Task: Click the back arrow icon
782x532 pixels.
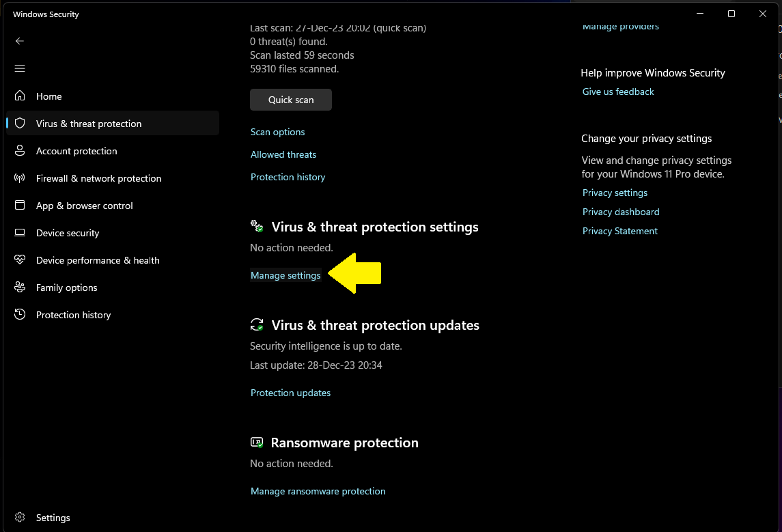Action: coord(20,41)
